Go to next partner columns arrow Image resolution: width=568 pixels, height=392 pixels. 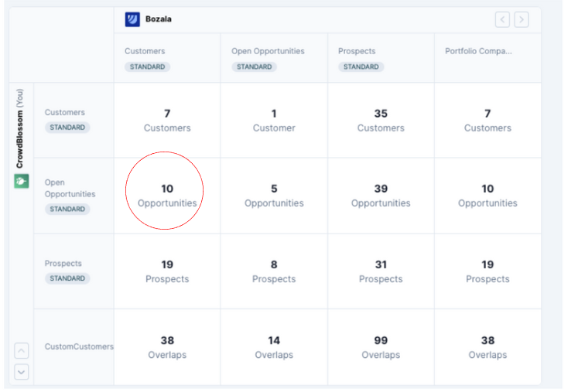coord(522,19)
